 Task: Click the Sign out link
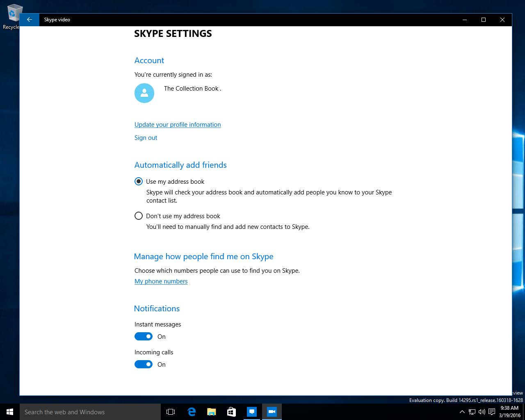(146, 138)
